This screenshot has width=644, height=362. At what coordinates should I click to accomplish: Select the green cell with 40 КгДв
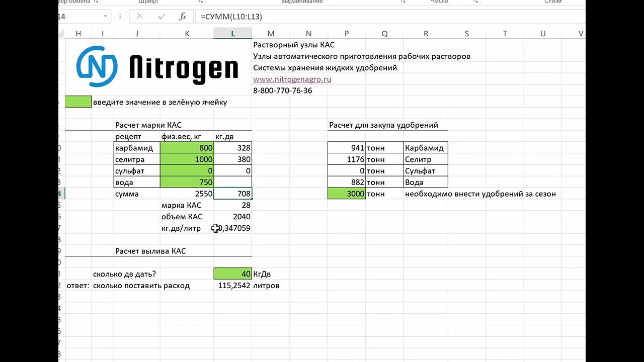point(232,274)
